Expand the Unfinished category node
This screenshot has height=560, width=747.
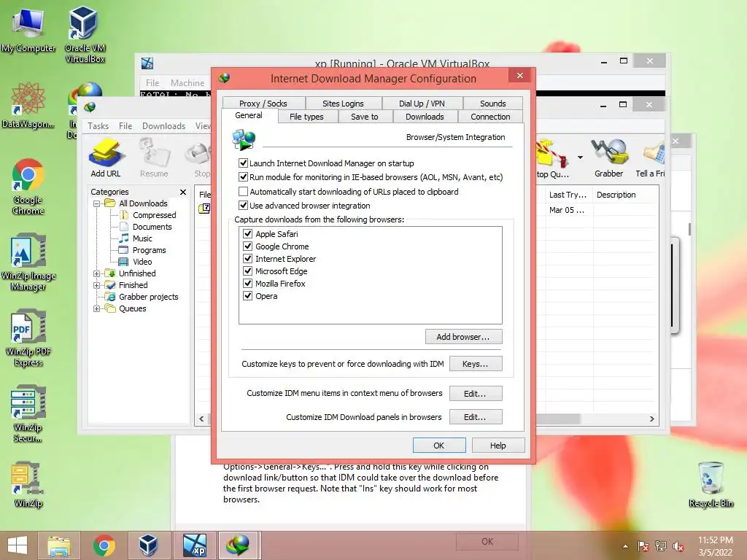97,274
